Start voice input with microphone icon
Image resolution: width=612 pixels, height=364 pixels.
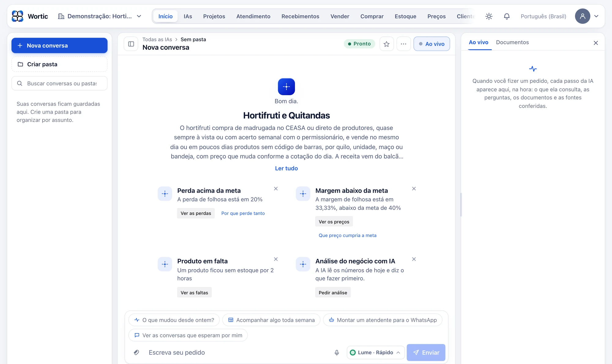click(x=337, y=352)
